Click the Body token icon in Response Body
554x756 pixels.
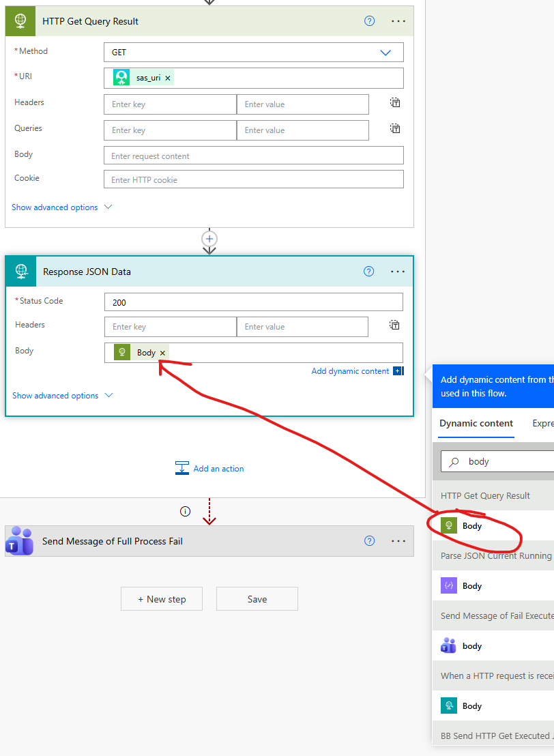tap(123, 353)
